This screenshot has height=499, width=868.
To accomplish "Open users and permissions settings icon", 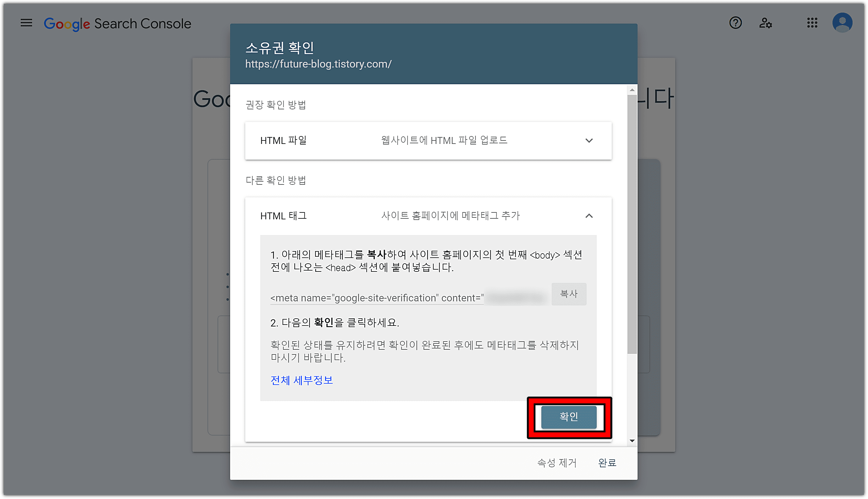I will coord(765,23).
